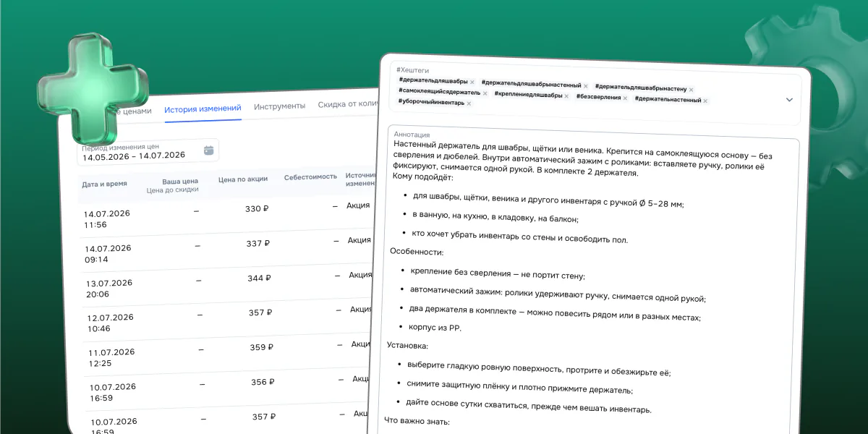Expand the Хештеги field dropdown chevron

click(789, 100)
